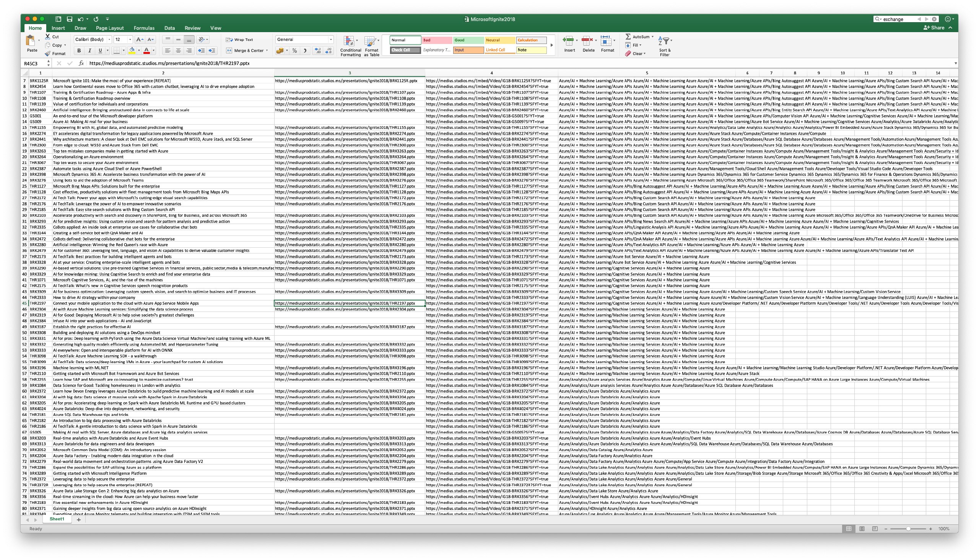This screenshot has height=560, width=979.
Task: Click the middle vertical alignment icon
Action: tap(178, 39)
